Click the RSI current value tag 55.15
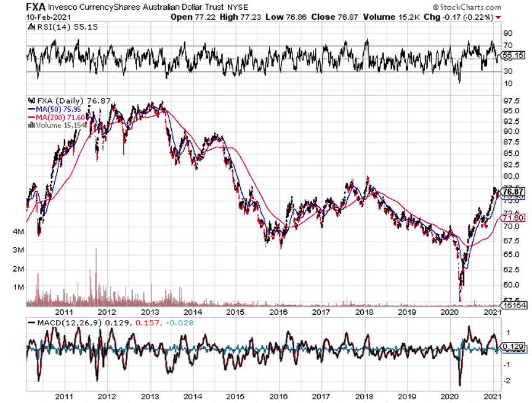Viewport: 532px width, 403px height. coord(512,55)
